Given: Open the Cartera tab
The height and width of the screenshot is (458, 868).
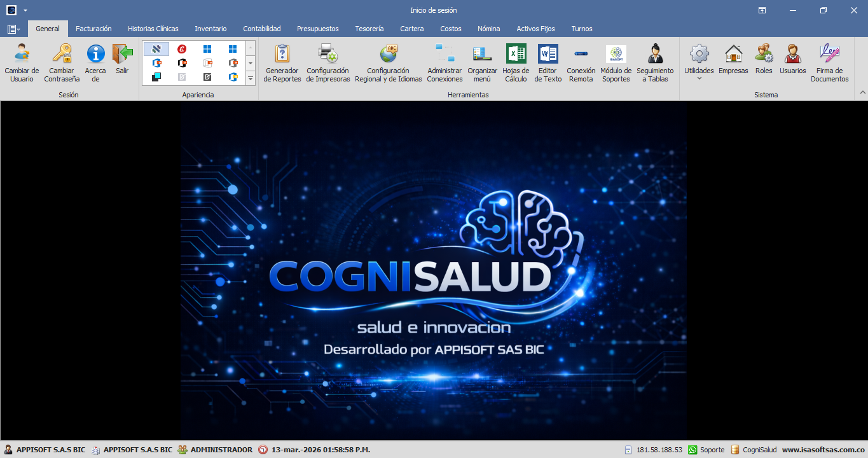Looking at the screenshot, I should click(x=412, y=29).
